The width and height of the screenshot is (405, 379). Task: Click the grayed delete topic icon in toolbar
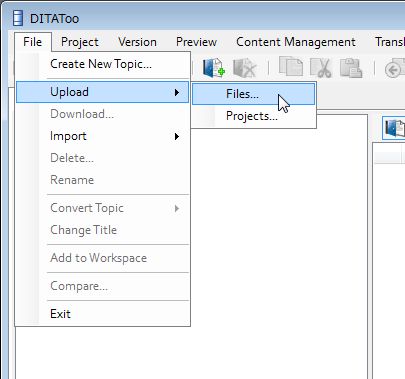click(x=245, y=68)
